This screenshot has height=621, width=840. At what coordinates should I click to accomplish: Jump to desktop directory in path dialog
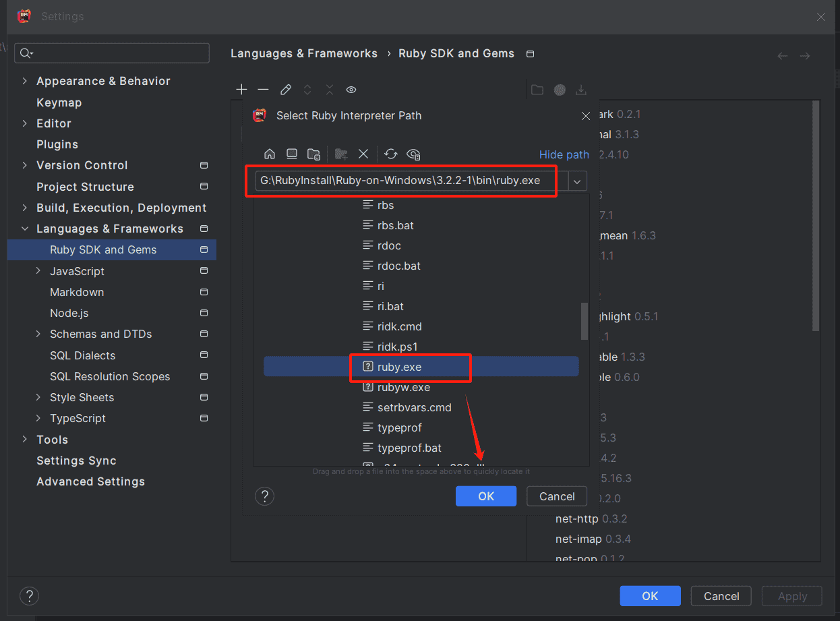(x=292, y=154)
